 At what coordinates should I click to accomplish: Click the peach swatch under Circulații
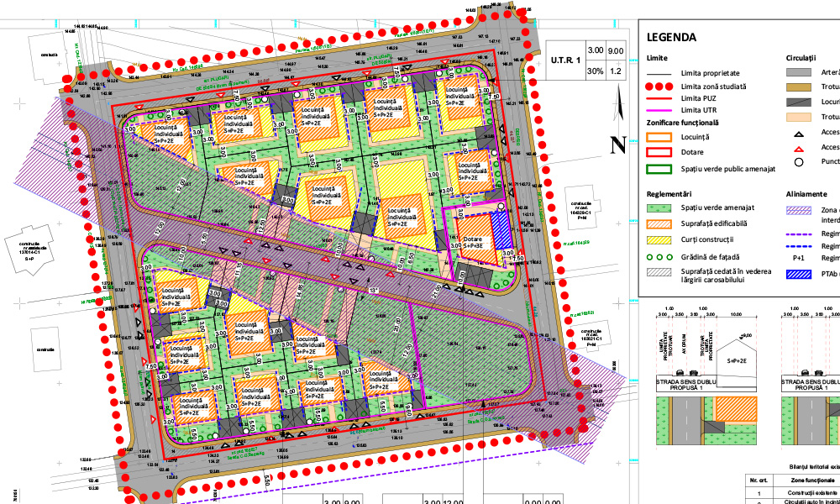coord(798,118)
